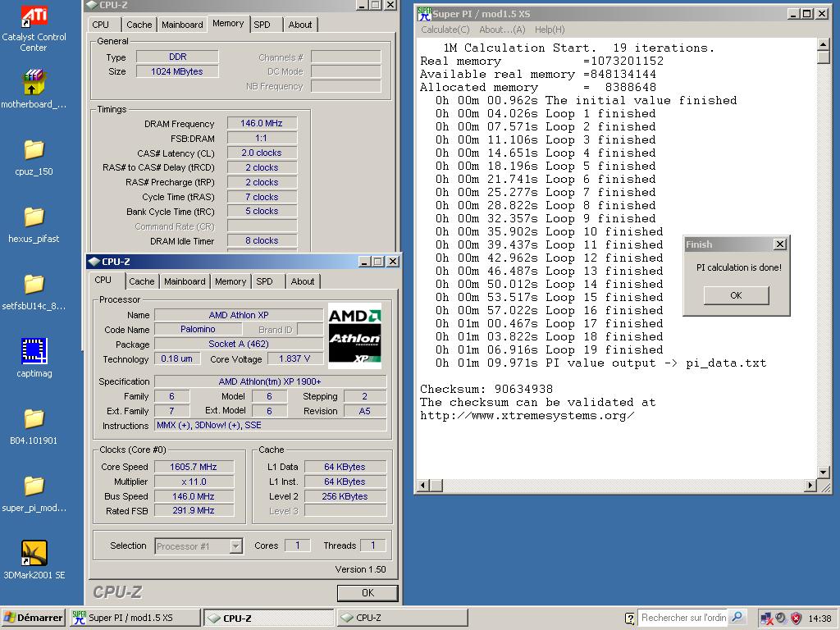Open About tab in back CPU-Z window
The image size is (840, 630).
point(300,25)
